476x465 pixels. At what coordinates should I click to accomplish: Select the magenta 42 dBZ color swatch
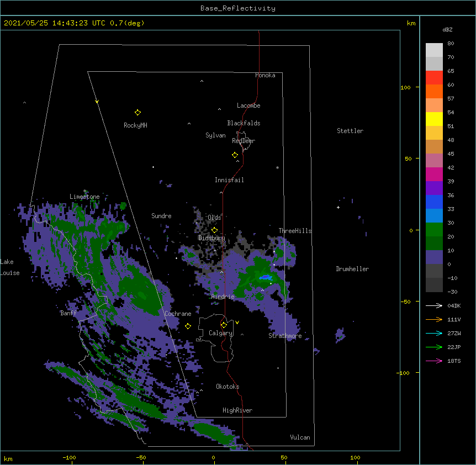434,174
